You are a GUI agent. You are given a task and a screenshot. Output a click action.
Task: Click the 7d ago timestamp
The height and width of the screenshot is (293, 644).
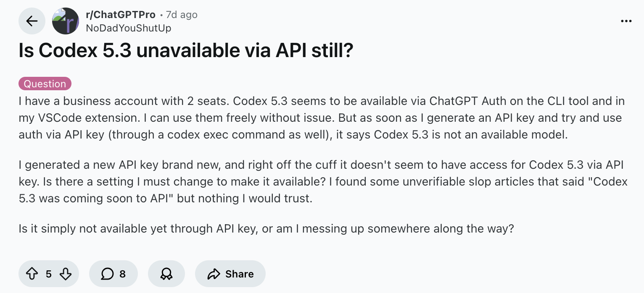click(182, 15)
